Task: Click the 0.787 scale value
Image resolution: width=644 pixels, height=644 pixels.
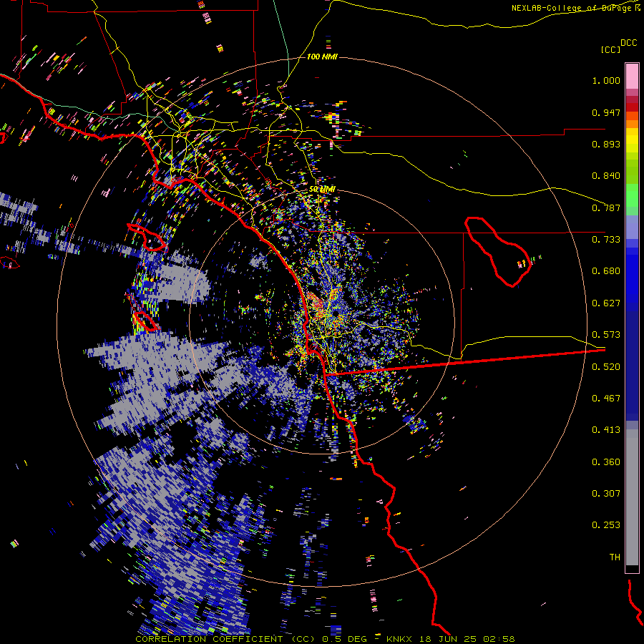Action: pyautogui.click(x=606, y=208)
